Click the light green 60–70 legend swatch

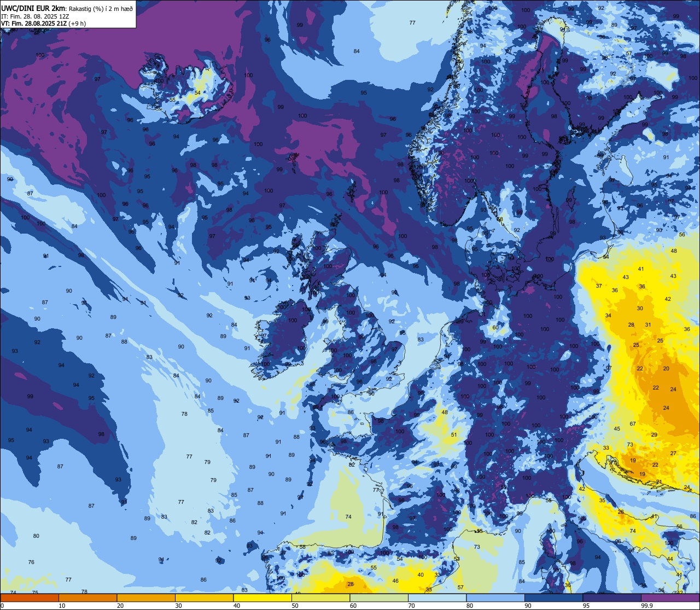[379, 597]
